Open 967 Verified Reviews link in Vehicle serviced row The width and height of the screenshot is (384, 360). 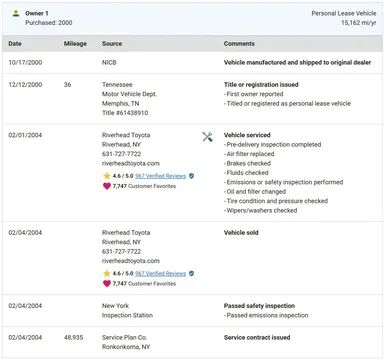[x=160, y=176]
